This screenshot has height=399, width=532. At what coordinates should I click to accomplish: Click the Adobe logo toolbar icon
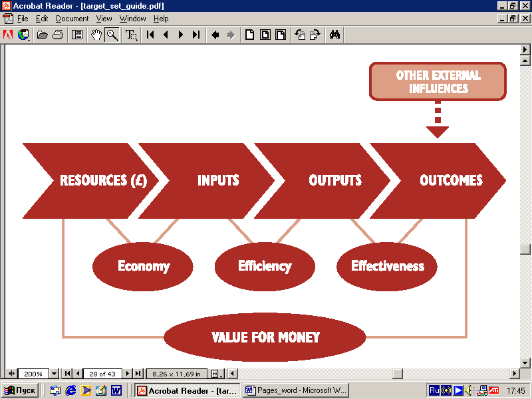coord(7,35)
